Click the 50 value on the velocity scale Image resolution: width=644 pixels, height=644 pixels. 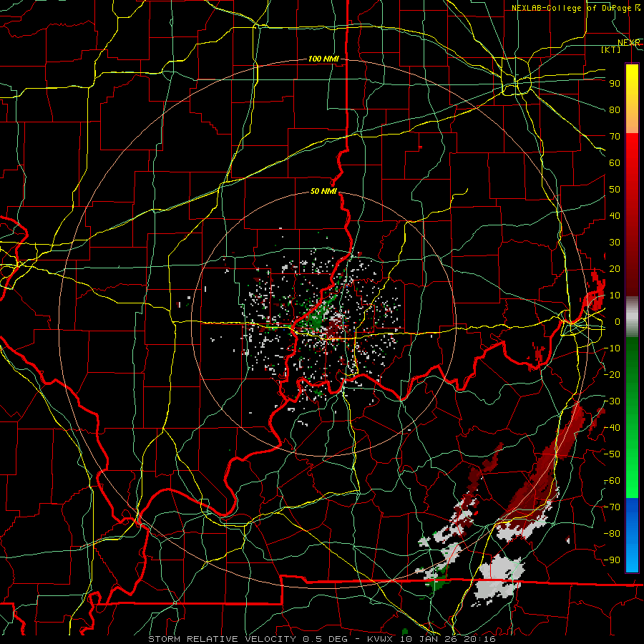pyautogui.click(x=615, y=190)
